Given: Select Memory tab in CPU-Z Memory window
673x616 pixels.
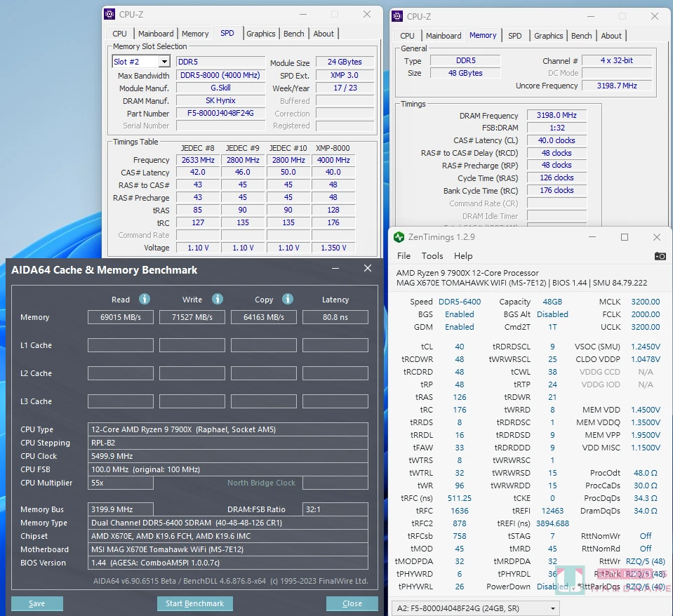Looking at the screenshot, I should [x=483, y=35].
